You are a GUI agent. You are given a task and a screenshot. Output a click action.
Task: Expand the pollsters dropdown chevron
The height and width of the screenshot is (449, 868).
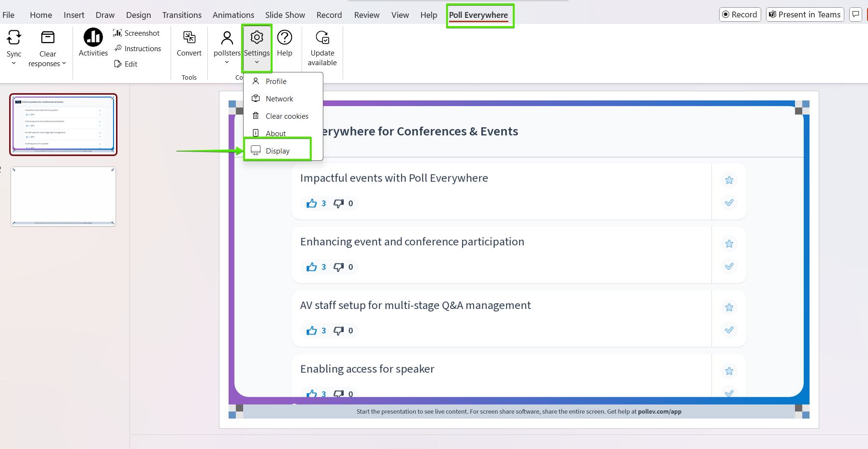[x=227, y=62]
